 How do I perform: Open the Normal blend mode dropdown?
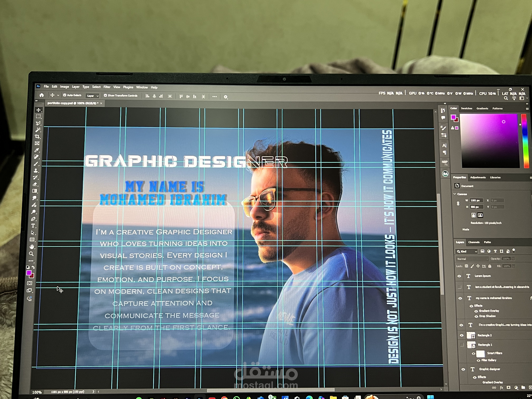click(472, 259)
